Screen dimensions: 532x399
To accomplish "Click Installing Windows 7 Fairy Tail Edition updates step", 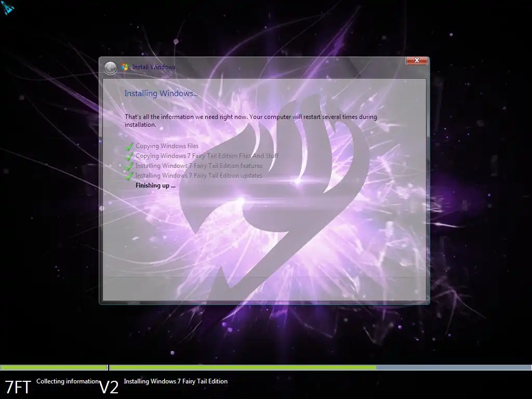I will click(x=199, y=176).
